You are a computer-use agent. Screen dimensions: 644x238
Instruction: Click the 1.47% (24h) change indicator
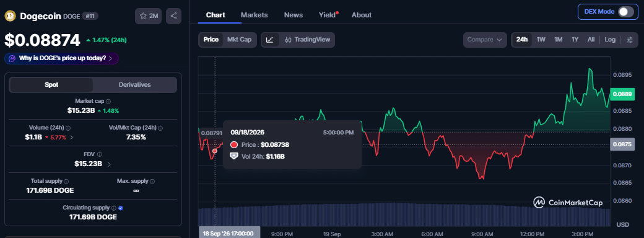point(107,40)
